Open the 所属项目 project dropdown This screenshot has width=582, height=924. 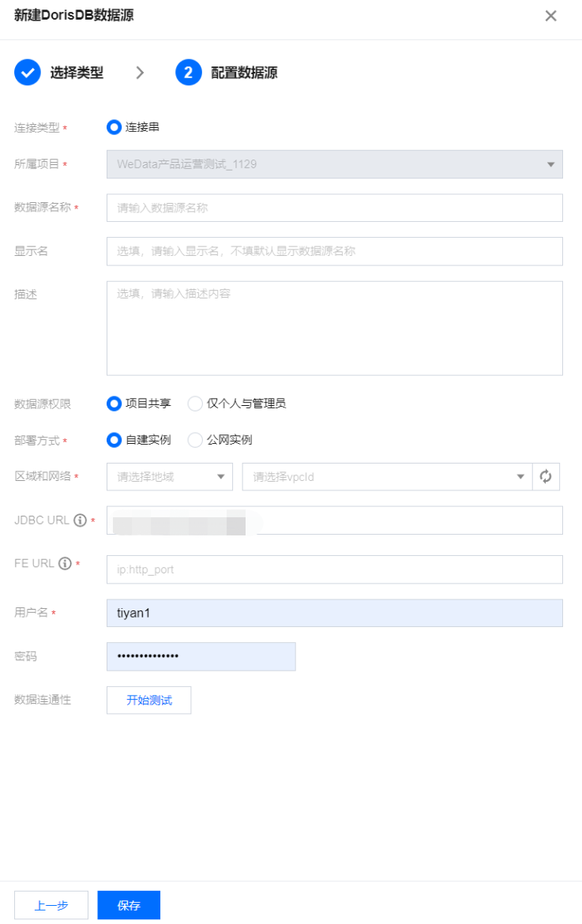(334, 164)
